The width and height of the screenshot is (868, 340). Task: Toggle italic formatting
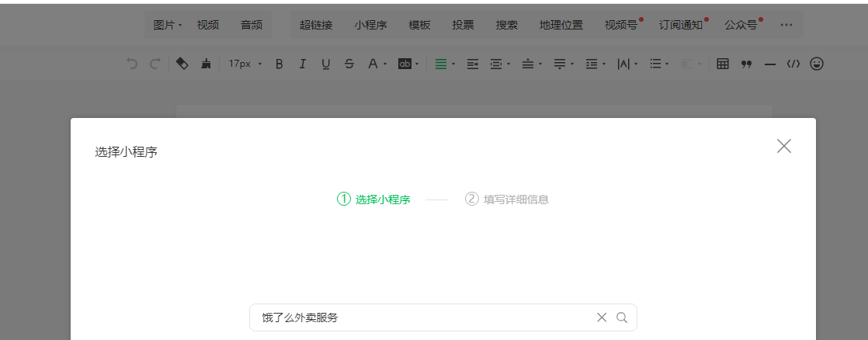point(302,64)
